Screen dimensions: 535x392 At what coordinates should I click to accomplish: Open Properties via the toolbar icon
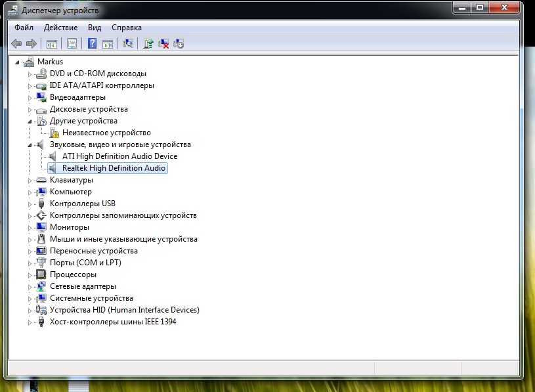(72, 43)
